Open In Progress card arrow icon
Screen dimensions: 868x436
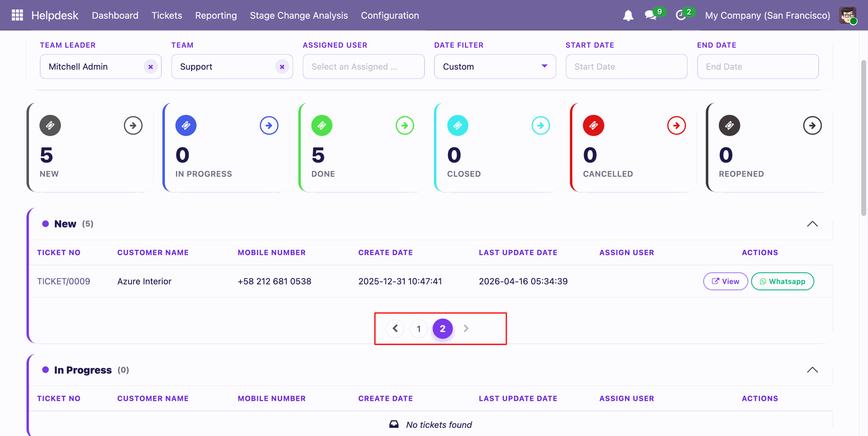click(269, 125)
